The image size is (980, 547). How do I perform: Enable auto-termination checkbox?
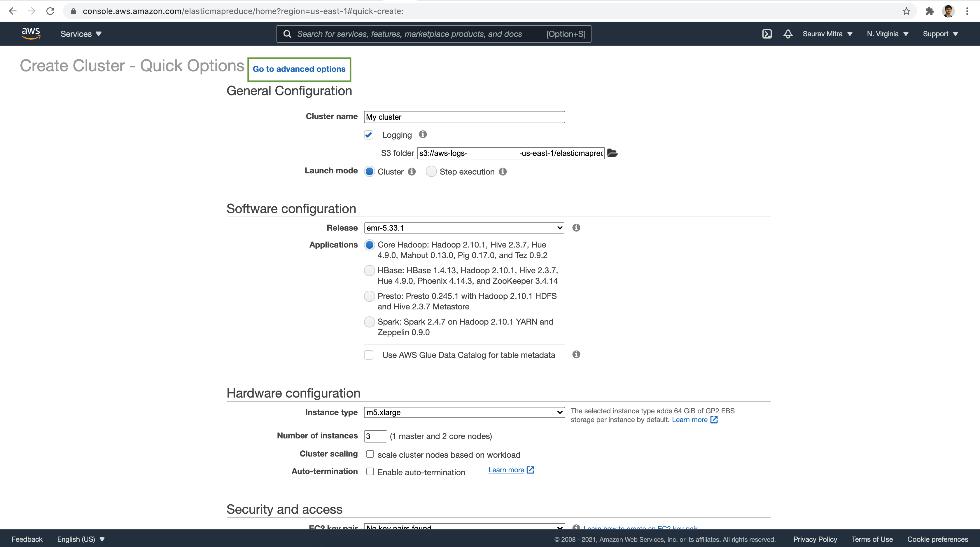[370, 472]
